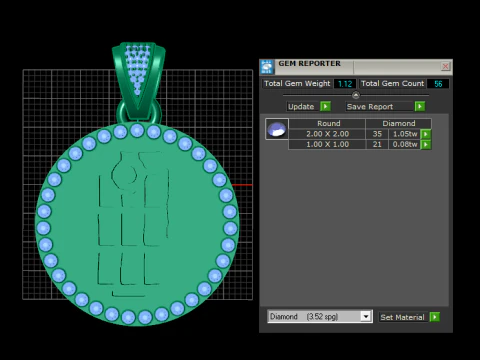The width and height of the screenshot is (480, 360).
Task: Click green arrow for 2.00 X 2.00 row
Action: pos(426,134)
